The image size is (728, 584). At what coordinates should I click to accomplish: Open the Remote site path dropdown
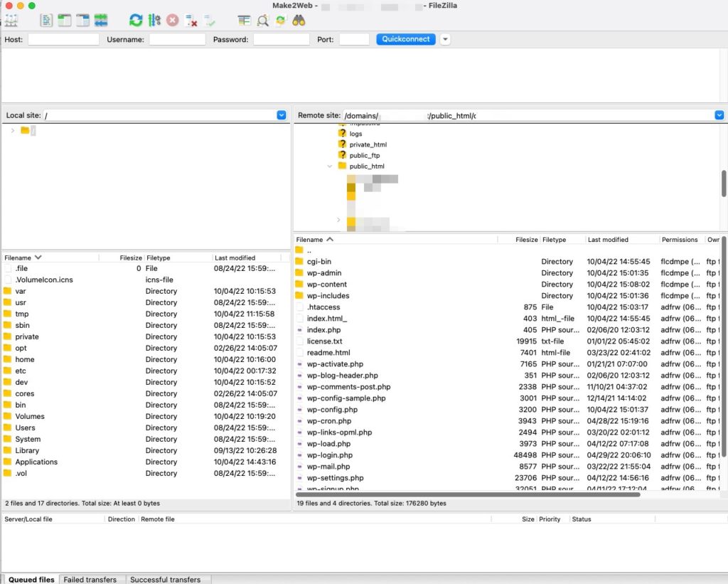click(719, 115)
